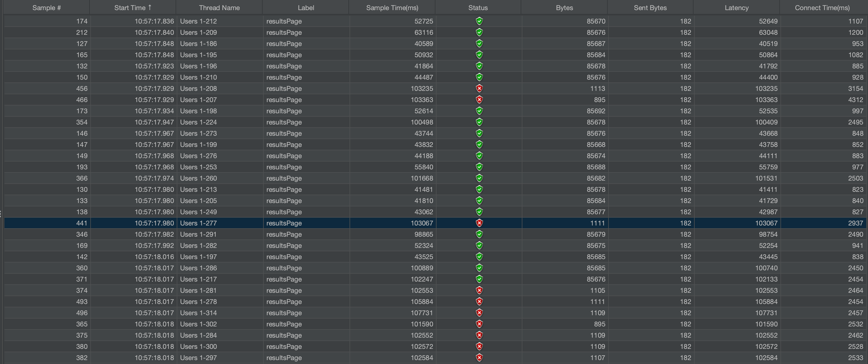The image size is (868, 364).
Task: Sort by Thread Name column header
Action: tap(219, 8)
